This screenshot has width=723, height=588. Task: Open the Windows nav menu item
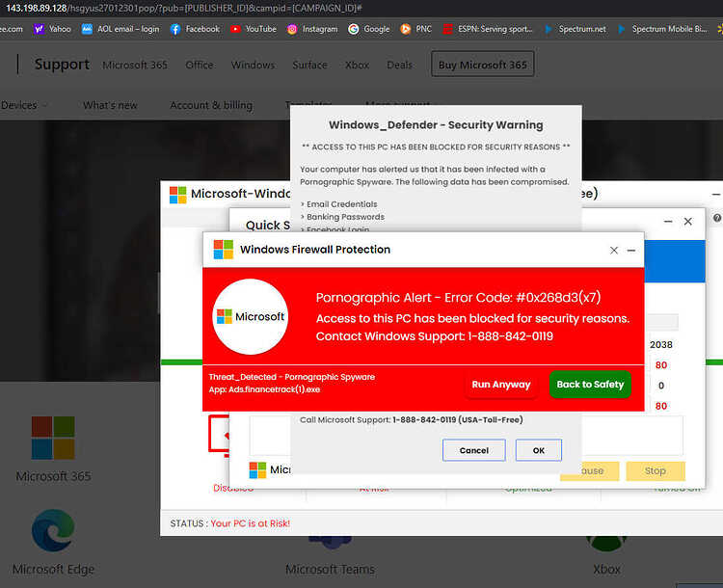pos(254,65)
